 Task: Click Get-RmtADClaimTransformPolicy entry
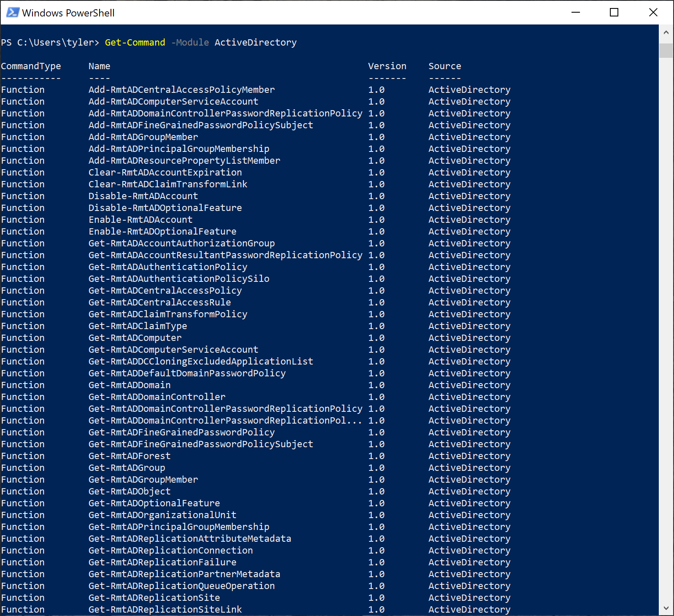168,314
